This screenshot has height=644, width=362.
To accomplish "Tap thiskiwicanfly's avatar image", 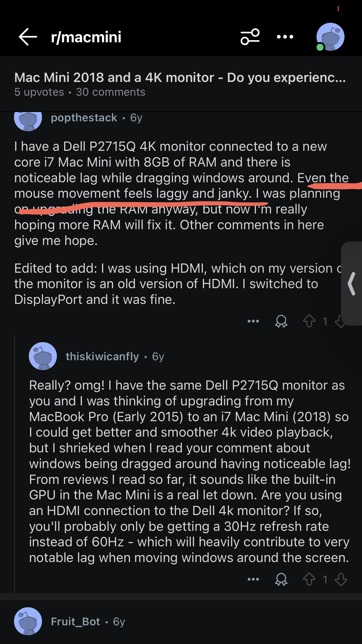I will coord(43,356).
